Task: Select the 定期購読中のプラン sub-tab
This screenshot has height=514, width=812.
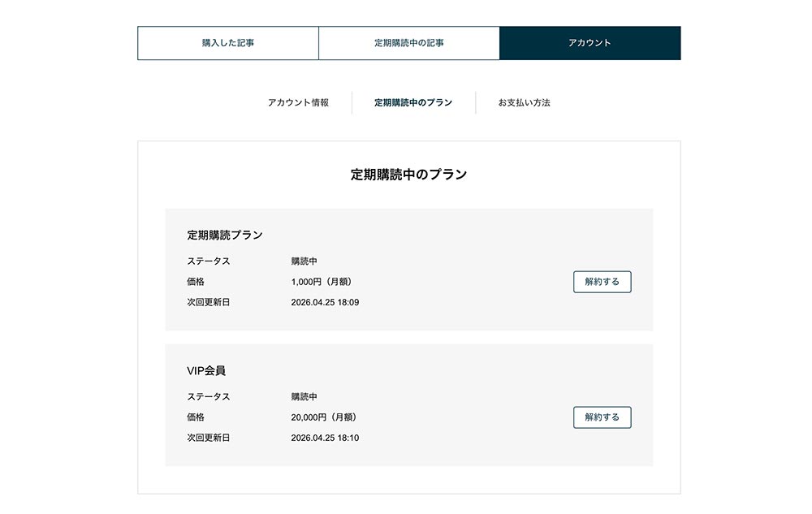Action: [413, 103]
